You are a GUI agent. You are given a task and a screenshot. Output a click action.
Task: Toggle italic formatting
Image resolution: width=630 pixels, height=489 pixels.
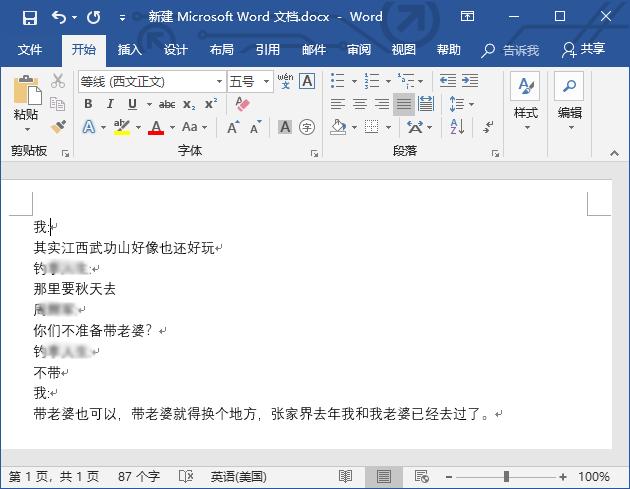[110, 104]
